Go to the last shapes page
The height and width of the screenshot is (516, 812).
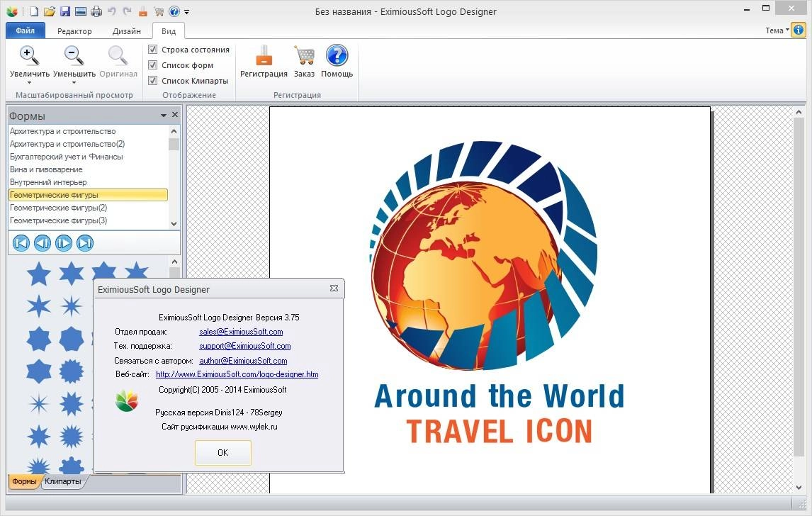[85, 243]
